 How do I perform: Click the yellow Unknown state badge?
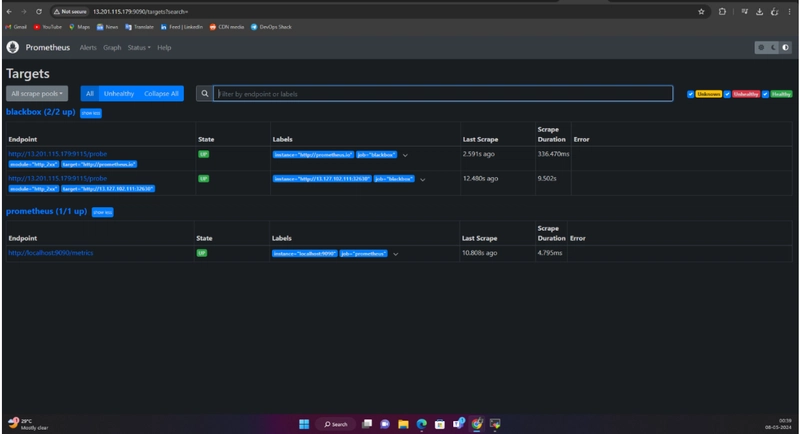click(x=708, y=94)
